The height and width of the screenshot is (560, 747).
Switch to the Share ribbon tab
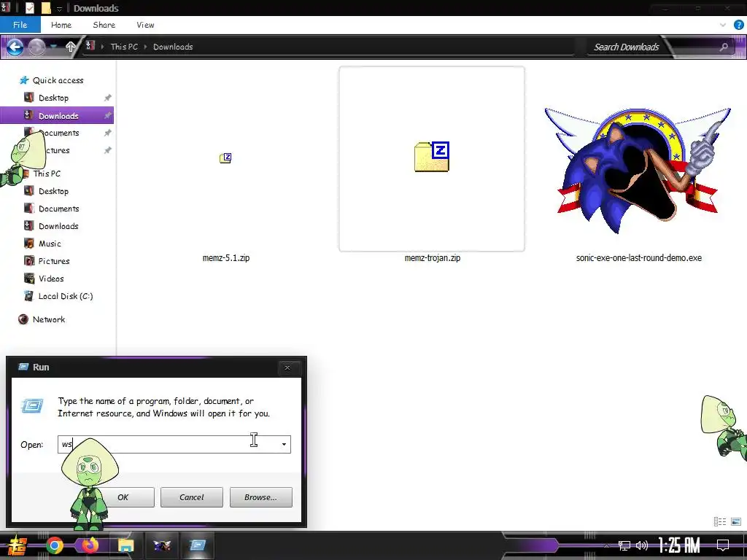[x=104, y=25]
